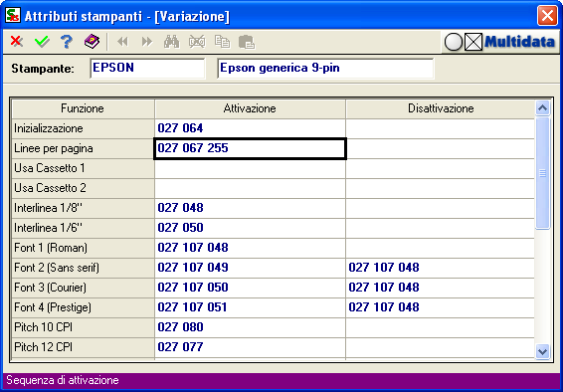Click Font 4 deactivation cell '027 107 048'
The height and width of the screenshot is (392, 563).
(441, 307)
